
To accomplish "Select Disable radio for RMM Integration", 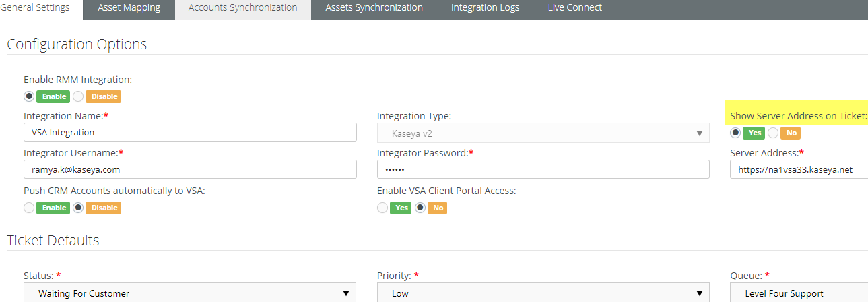I will (78, 96).
